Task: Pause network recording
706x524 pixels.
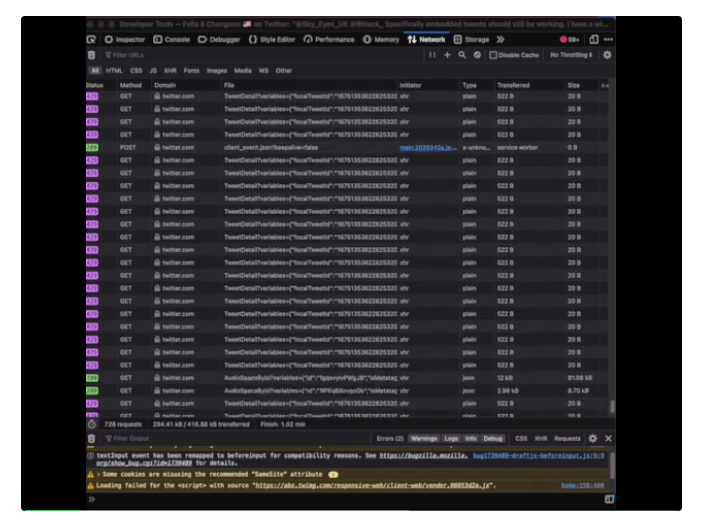Action: (432, 55)
